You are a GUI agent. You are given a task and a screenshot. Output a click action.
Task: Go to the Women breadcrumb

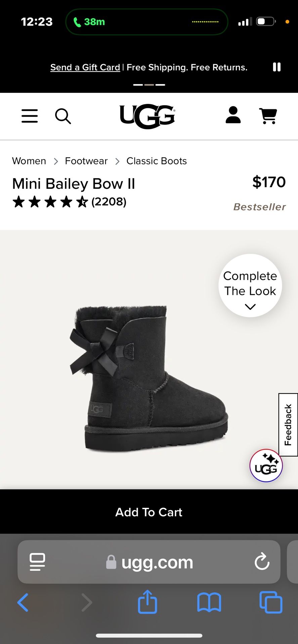click(29, 161)
